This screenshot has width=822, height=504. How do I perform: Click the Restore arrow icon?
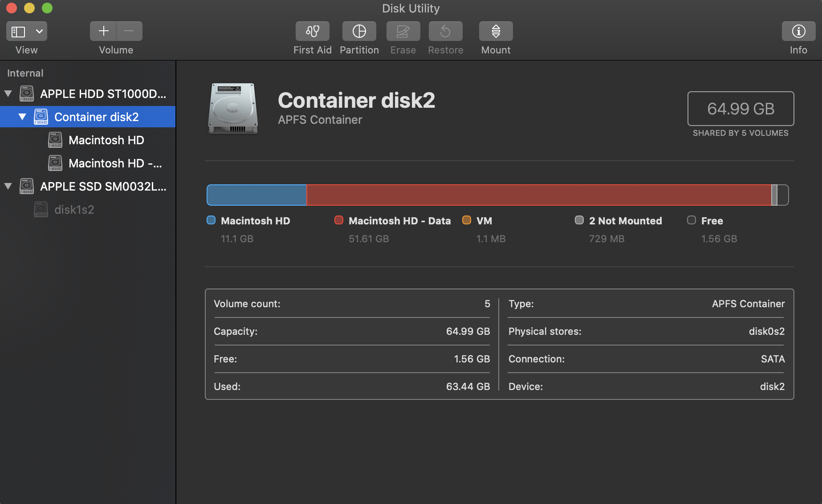(x=445, y=31)
